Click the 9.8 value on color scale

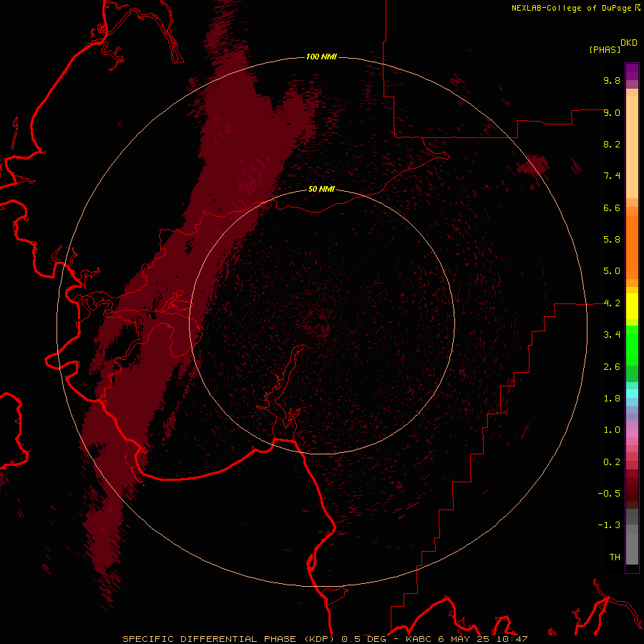click(612, 80)
